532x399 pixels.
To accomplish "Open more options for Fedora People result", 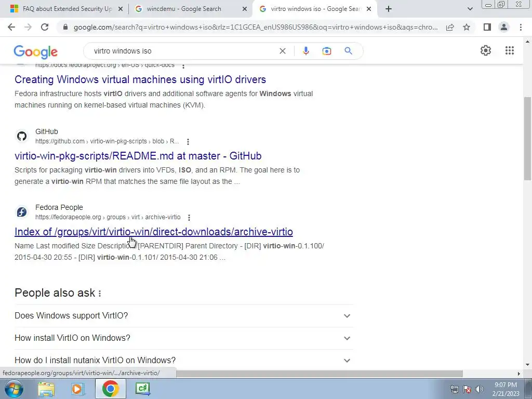I will (189, 217).
